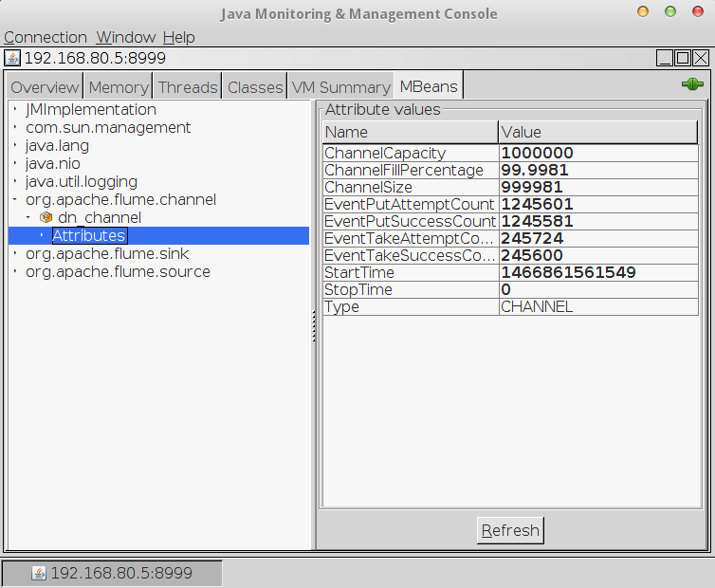Expand the java.lang tree node
715x588 pixels.
point(15,145)
